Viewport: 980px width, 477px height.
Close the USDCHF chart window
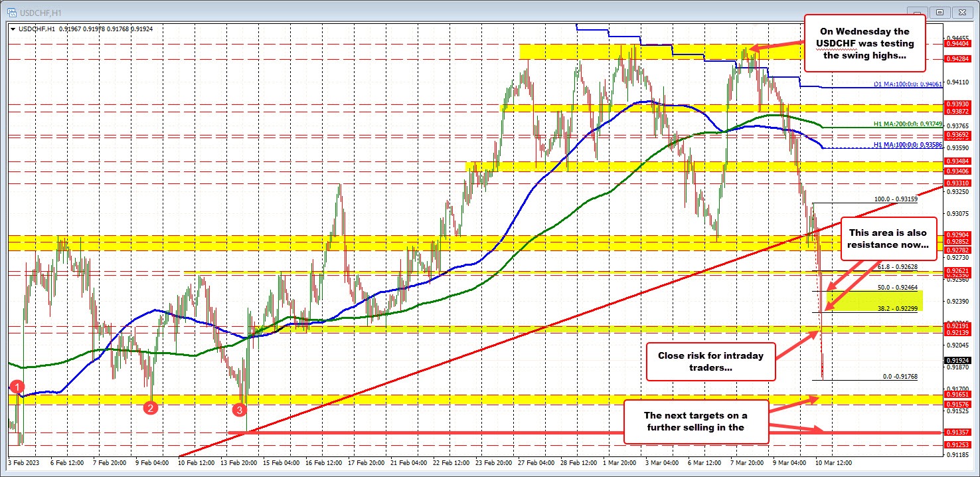pyautogui.click(x=961, y=12)
